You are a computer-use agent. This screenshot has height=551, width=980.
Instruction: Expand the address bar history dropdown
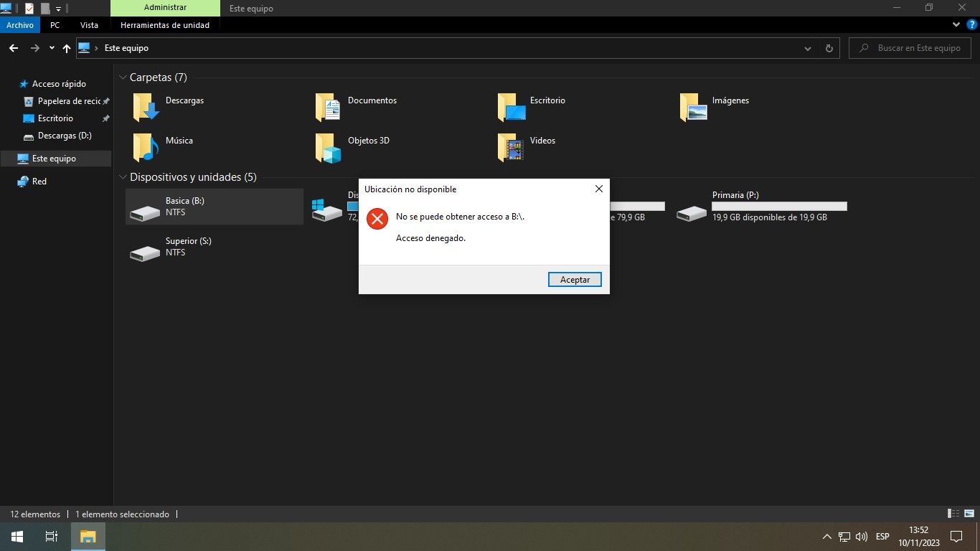point(808,48)
